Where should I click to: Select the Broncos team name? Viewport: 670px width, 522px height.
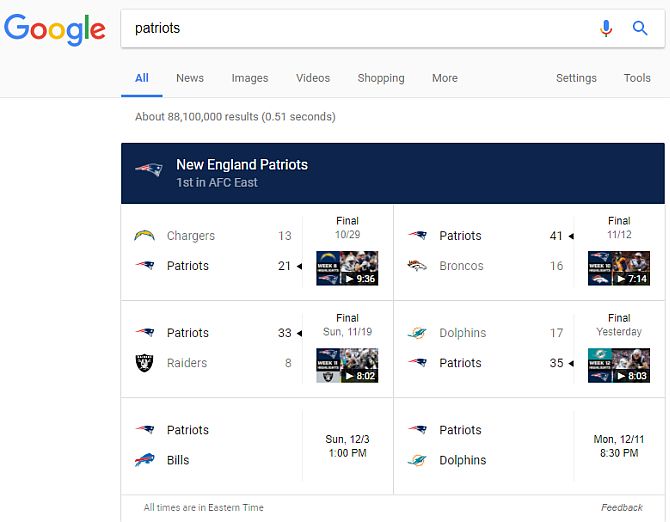coord(461,266)
